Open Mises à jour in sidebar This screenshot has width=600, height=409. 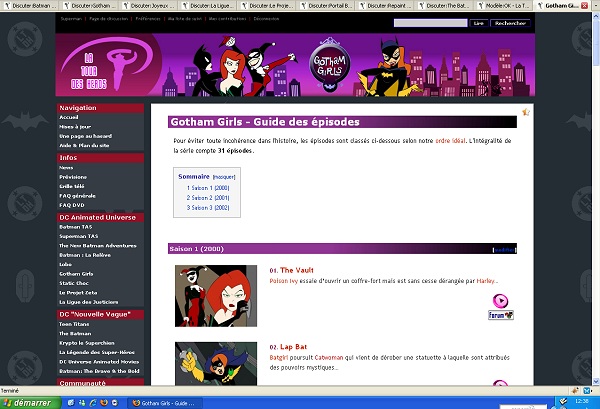pos(75,127)
